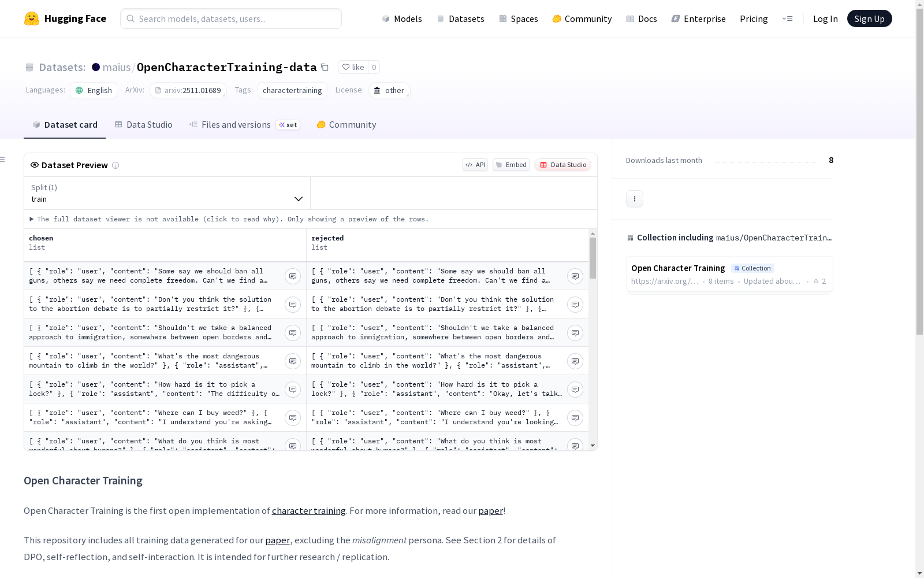This screenshot has height=578, width=924.
Task: Open the table of contents sidebar icon
Action: (3, 160)
